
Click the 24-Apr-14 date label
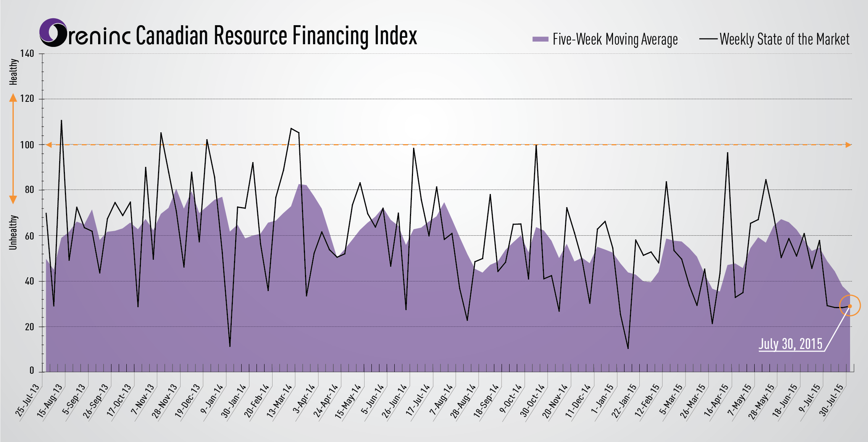(x=326, y=400)
